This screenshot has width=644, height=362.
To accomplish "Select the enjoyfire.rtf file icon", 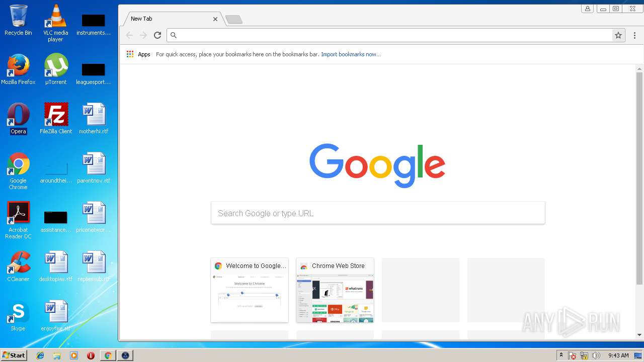I will click(55, 316).
